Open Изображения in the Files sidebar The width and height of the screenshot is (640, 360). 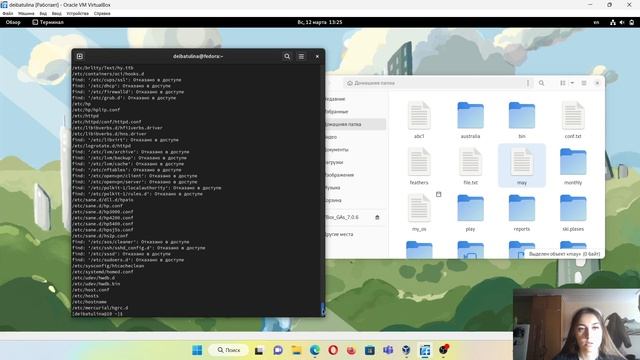[356, 175]
